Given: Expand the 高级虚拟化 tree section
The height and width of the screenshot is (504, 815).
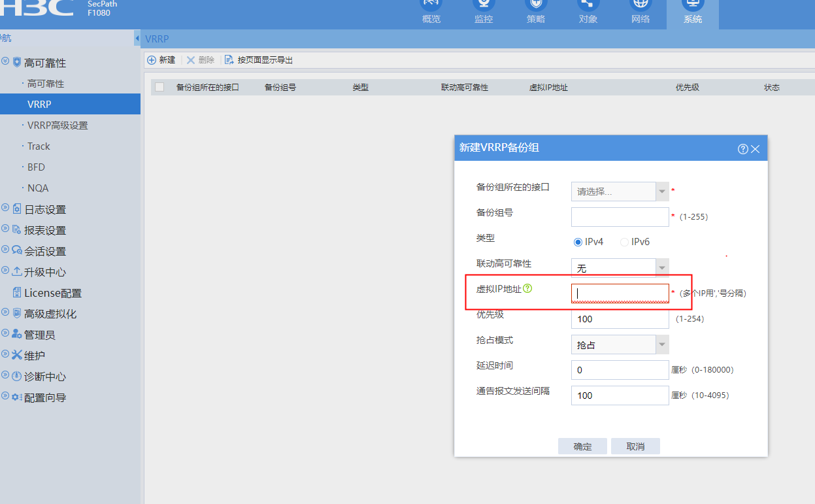Looking at the screenshot, I should tap(5, 312).
